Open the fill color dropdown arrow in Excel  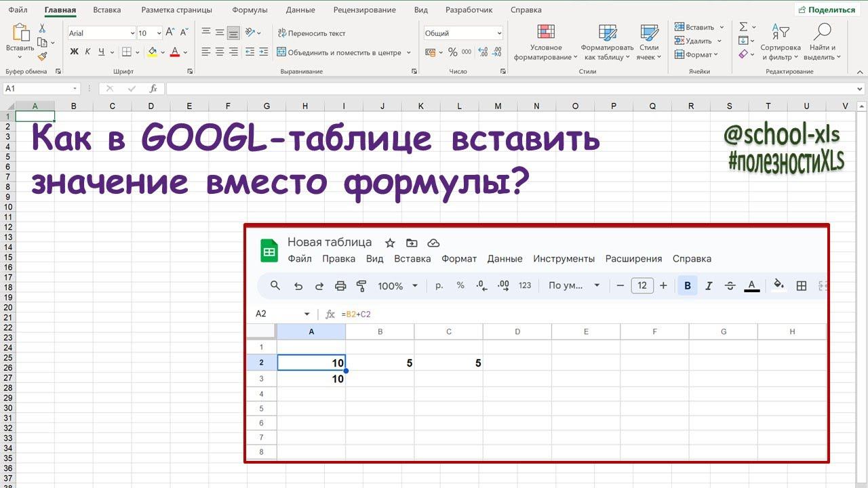(x=163, y=52)
